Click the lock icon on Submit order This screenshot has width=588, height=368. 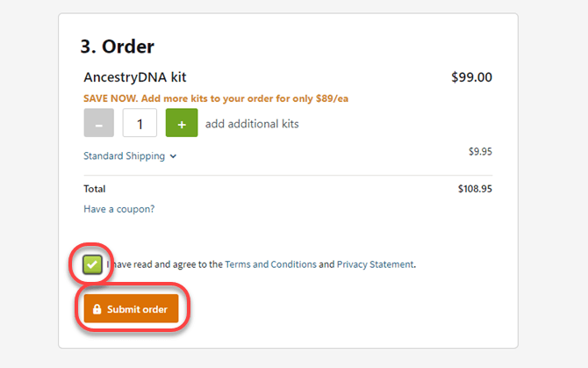click(97, 309)
